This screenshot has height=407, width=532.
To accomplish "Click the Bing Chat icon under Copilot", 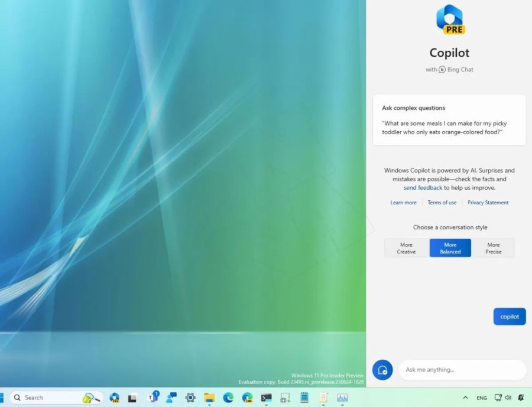I will click(x=442, y=70).
